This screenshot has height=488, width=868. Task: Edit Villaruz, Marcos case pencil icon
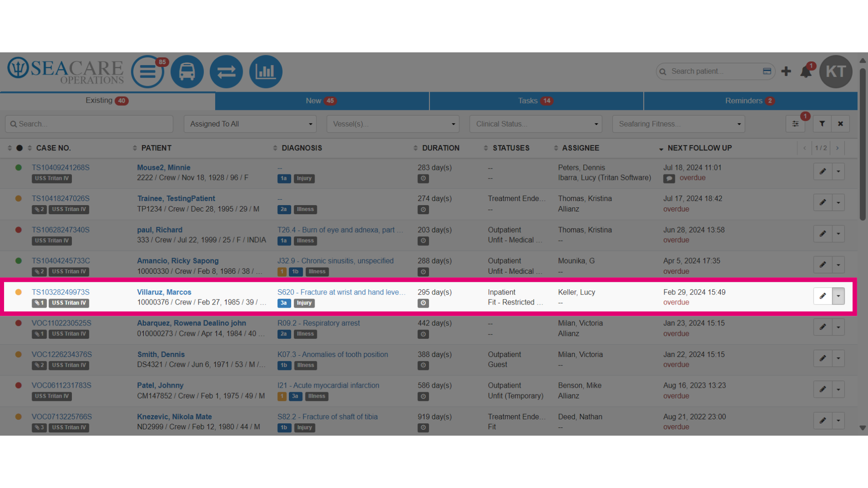(823, 296)
